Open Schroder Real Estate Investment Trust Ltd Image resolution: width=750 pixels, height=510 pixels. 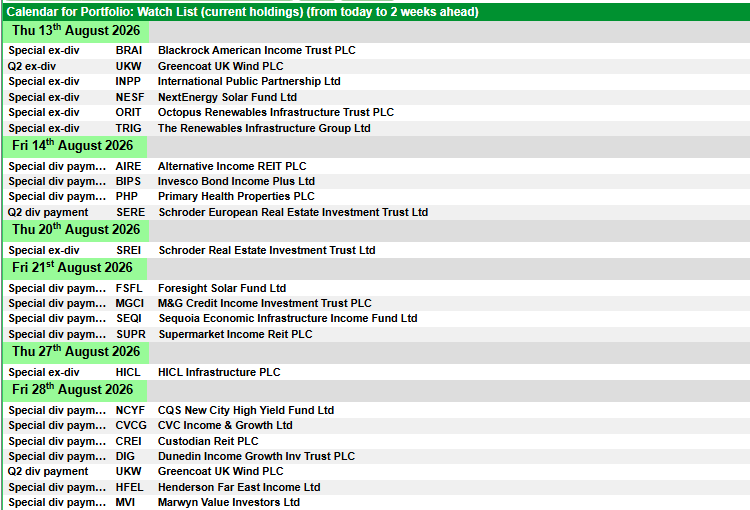point(267,251)
